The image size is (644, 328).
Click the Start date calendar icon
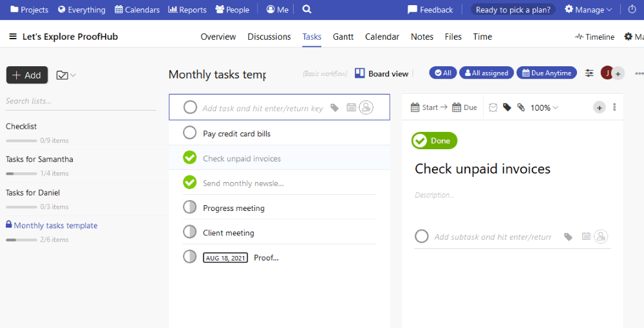(415, 107)
